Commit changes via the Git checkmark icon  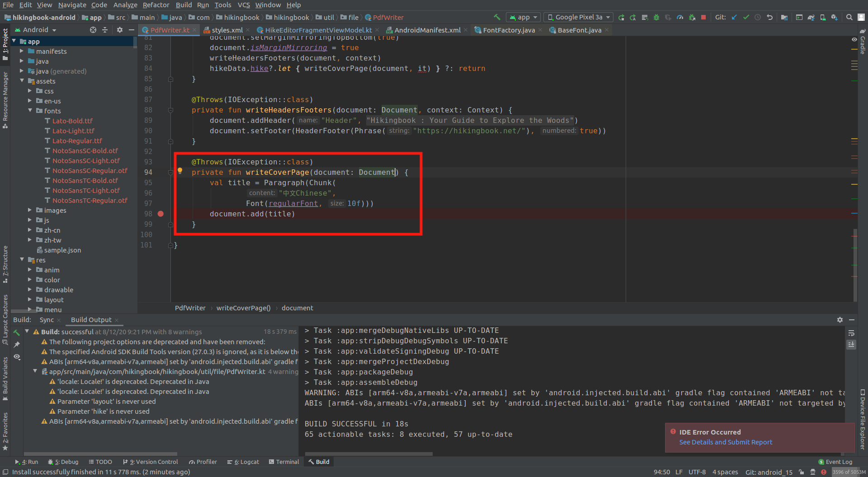tap(746, 18)
